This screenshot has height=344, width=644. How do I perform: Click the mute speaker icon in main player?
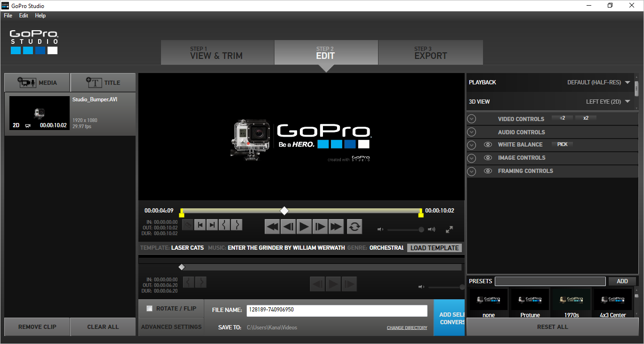coord(380,229)
